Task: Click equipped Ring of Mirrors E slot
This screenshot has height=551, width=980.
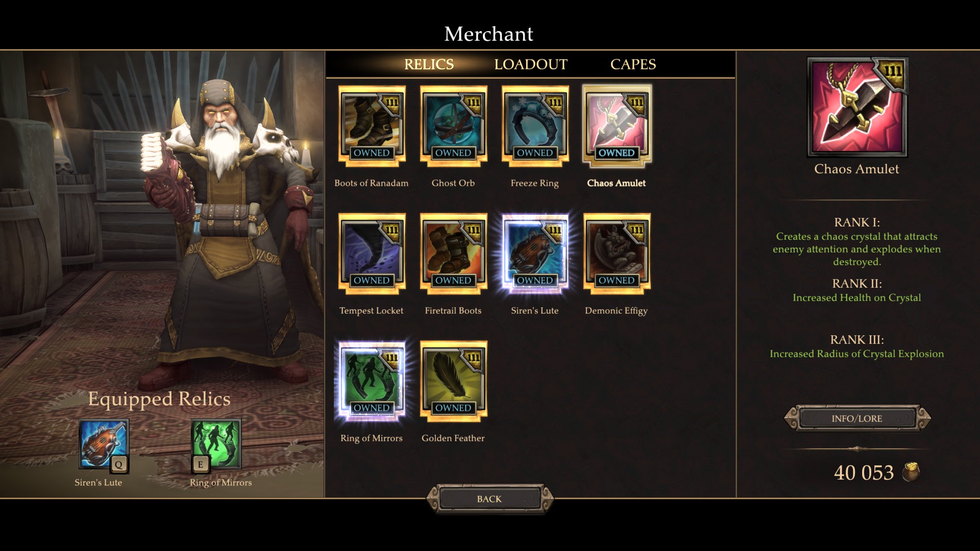Action: (216, 445)
